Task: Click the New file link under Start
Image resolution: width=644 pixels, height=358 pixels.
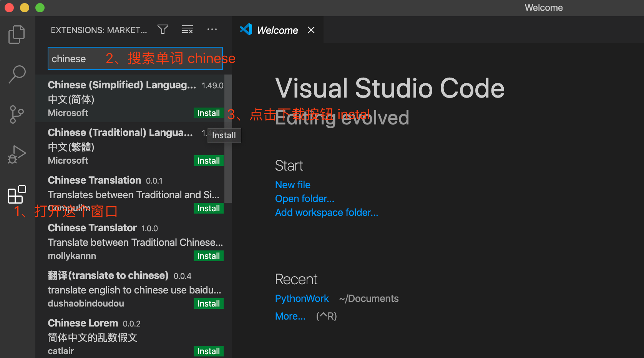Action: coord(292,184)
